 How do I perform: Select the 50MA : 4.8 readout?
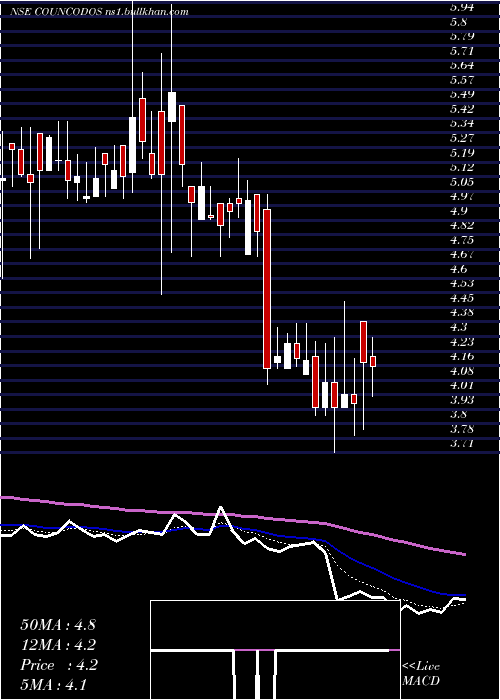[58, 625]
